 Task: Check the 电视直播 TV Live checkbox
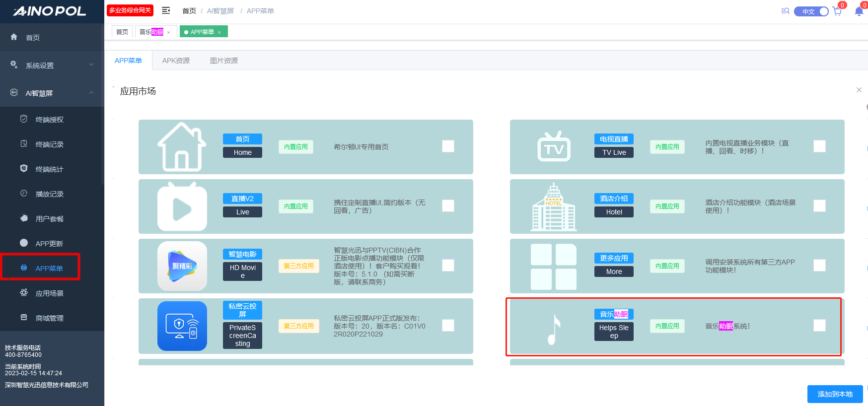click(x=819, y=146)
